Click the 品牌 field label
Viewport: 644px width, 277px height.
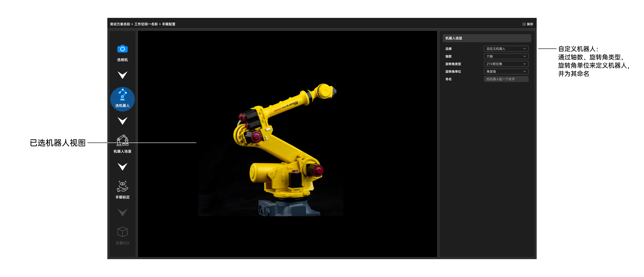click(x=448, y=49)
